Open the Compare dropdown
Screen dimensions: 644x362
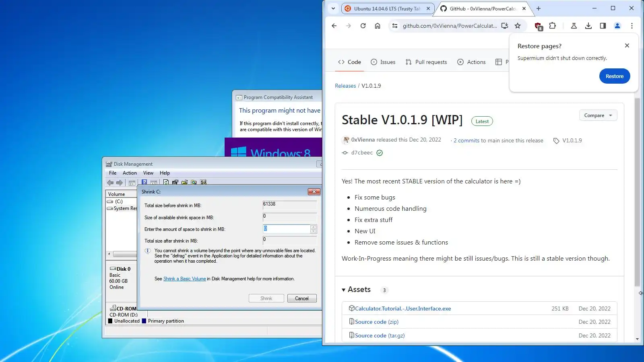[x=598, y=115]
